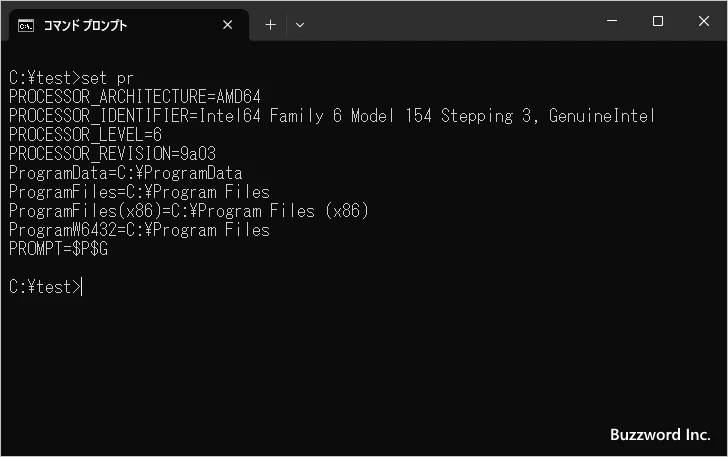Click the PROCESSOR_LEVEL=6 line
The height and width of the screenshot is (457, 728).
(x=85, y=135)
